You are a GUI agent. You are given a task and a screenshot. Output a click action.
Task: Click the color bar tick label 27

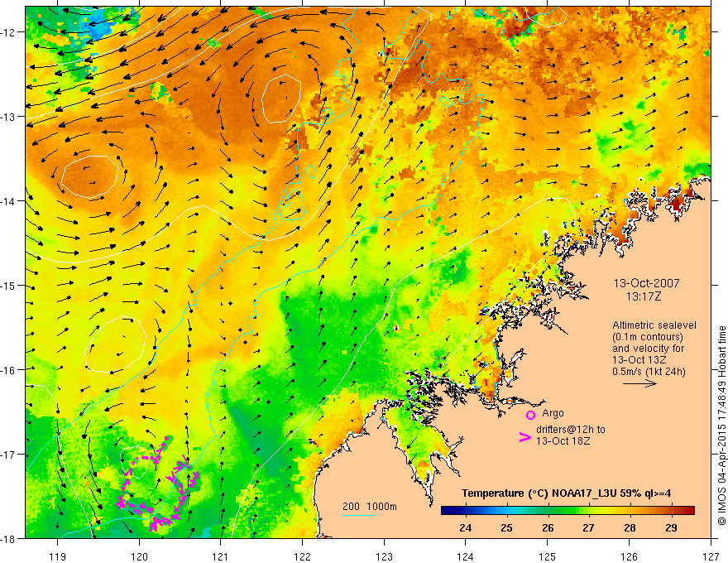pyautogui.click(x=589, y=527)
